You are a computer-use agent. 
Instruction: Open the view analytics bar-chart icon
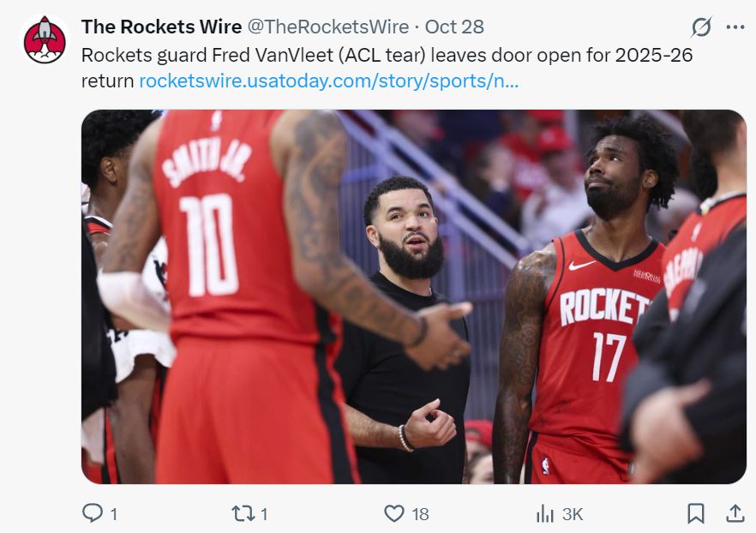point(545,514)
